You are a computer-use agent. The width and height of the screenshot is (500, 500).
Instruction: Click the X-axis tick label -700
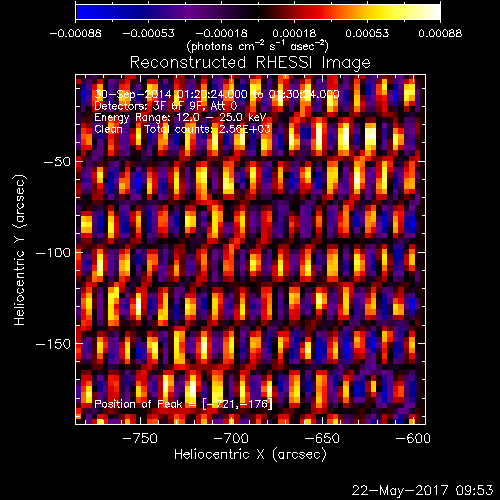231,438
